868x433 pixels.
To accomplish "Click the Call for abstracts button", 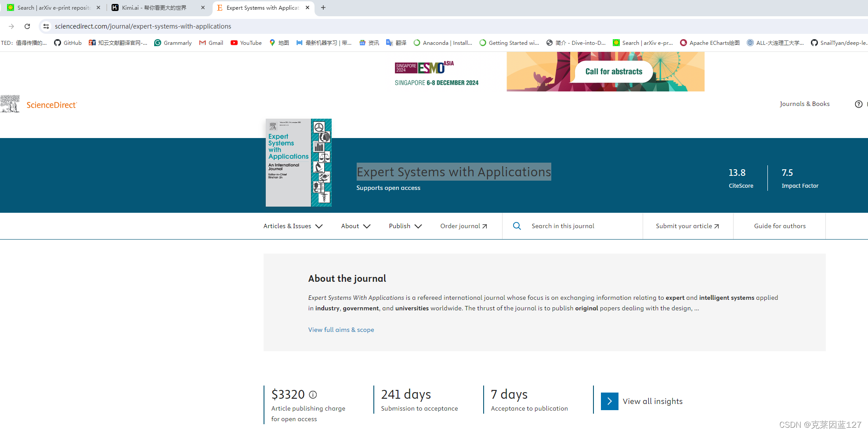I will coord(614,71).
